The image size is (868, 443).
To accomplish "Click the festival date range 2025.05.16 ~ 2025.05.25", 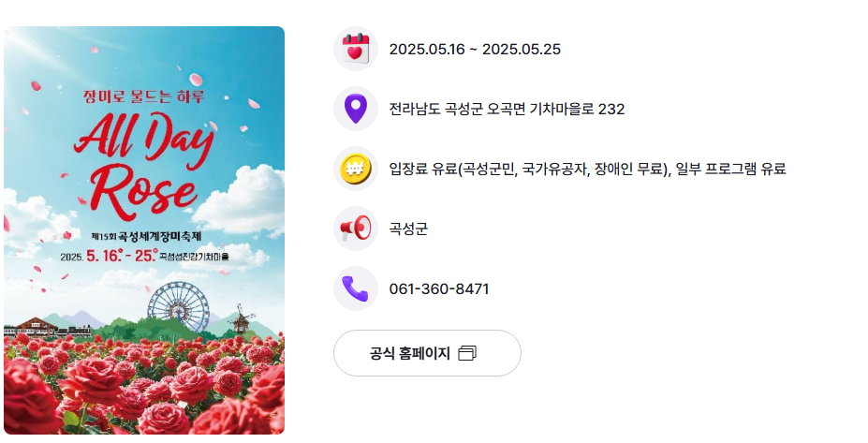I will click(475, 50).
